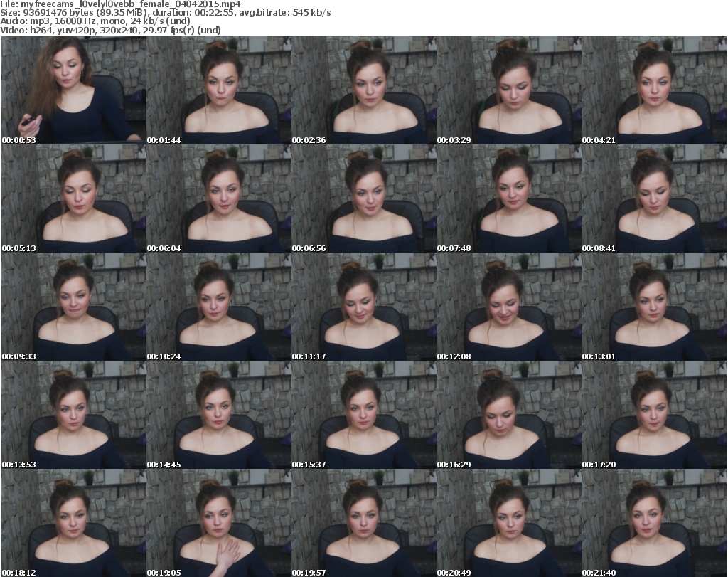Click the frame at 00:04:21

653,90
